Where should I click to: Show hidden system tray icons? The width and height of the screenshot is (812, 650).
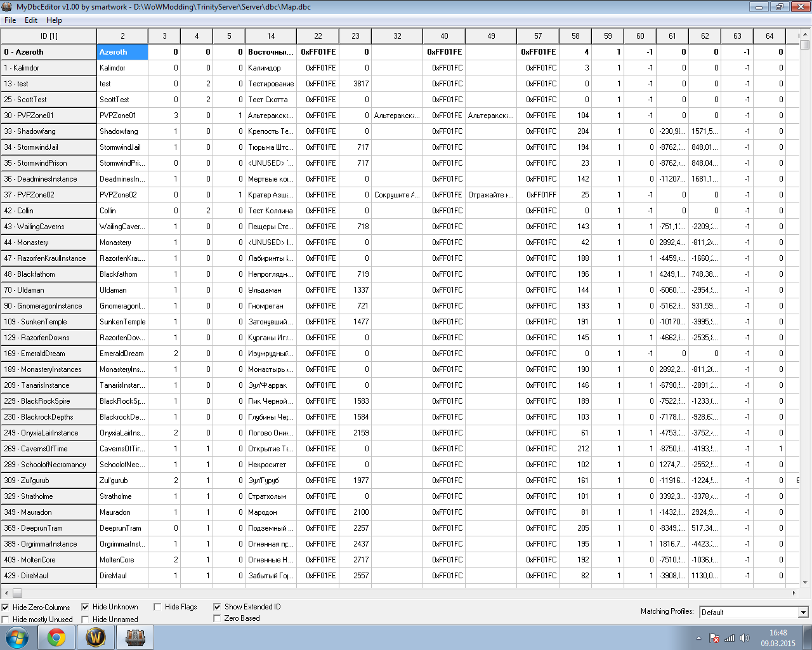[699, 638]
